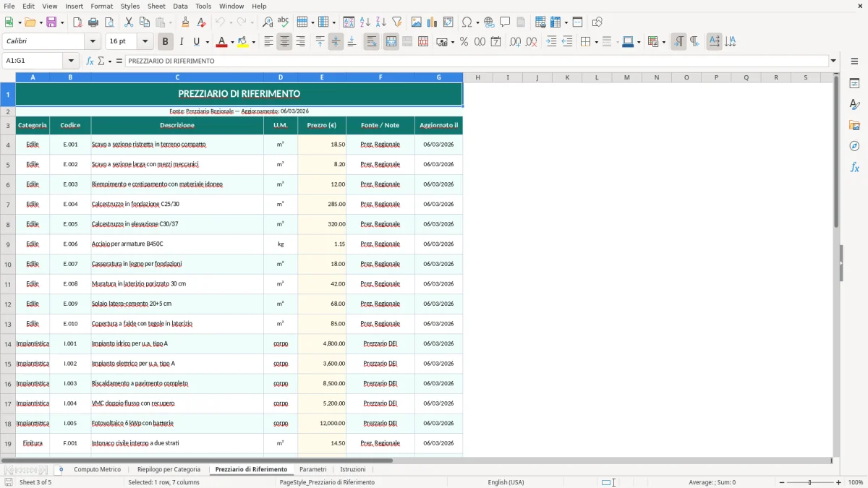Click Insert Pivot Table icon
The width and height of the screenshot is (868, 488).
(448, 22)
